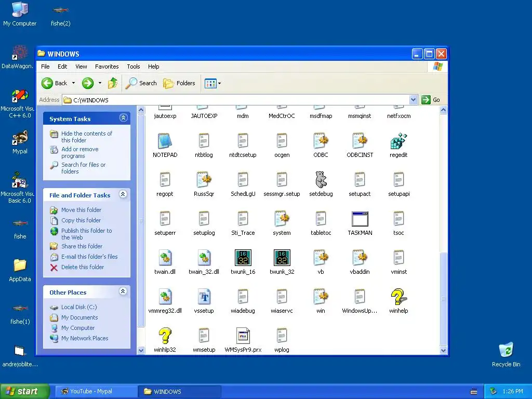Screen dimensions: 532x399
Task: Select the ODBCINST configuration file
Action: click(360, 141)
